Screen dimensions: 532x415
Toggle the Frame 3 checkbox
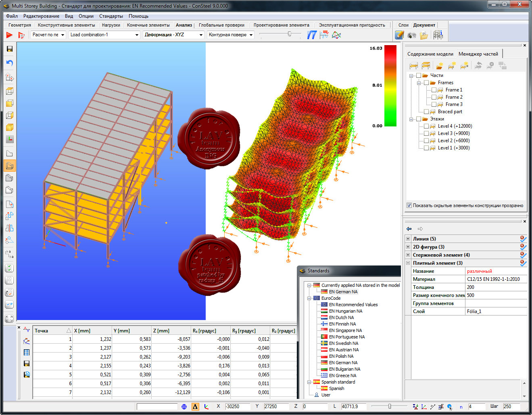coord(434,104)
